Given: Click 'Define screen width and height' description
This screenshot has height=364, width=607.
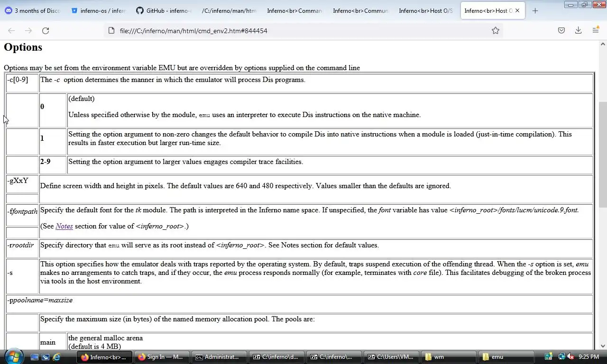Looking at the screenshot, I should (x=245, y=186).
